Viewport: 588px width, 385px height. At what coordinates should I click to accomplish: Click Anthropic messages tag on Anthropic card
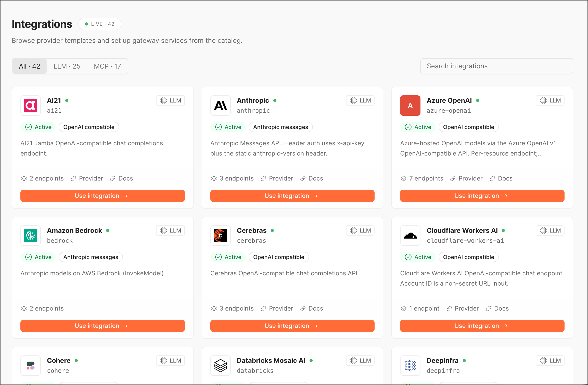280,127
